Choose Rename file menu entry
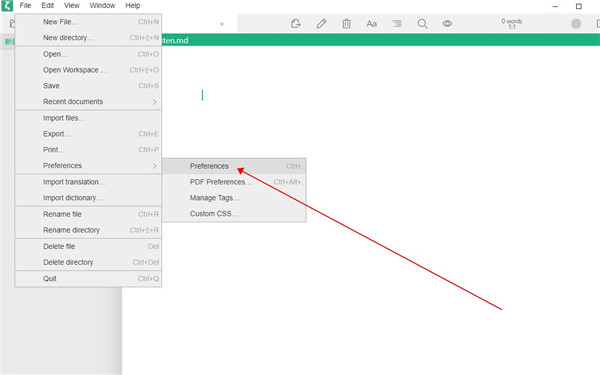600x375 pixels. click(88, 214)
